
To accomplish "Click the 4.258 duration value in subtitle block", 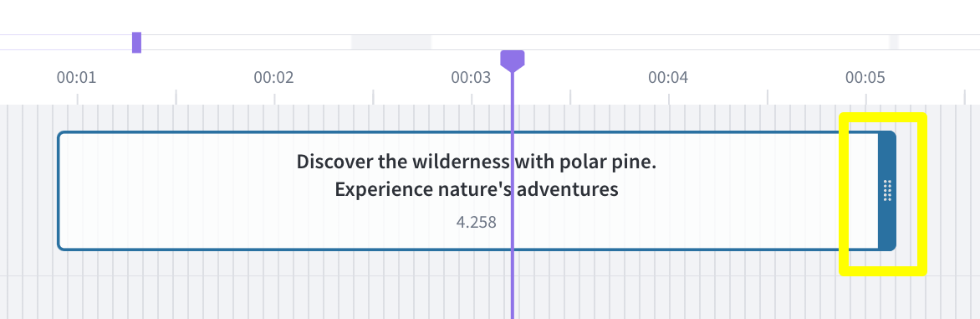I will (477, 223).
